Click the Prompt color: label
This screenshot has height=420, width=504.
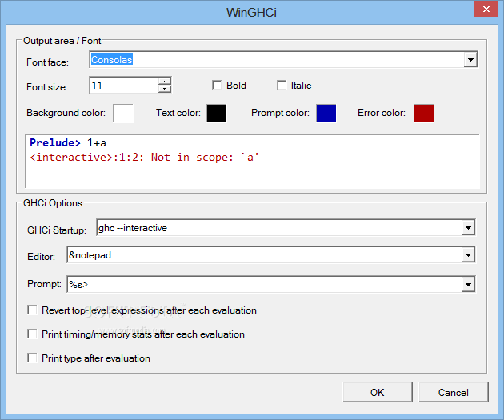point(280,113)
